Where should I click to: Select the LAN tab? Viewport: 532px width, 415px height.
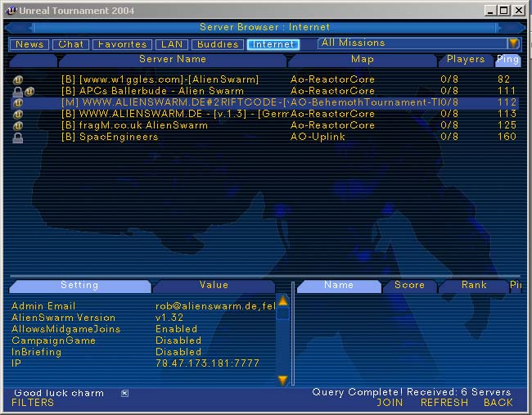[172, 44]
